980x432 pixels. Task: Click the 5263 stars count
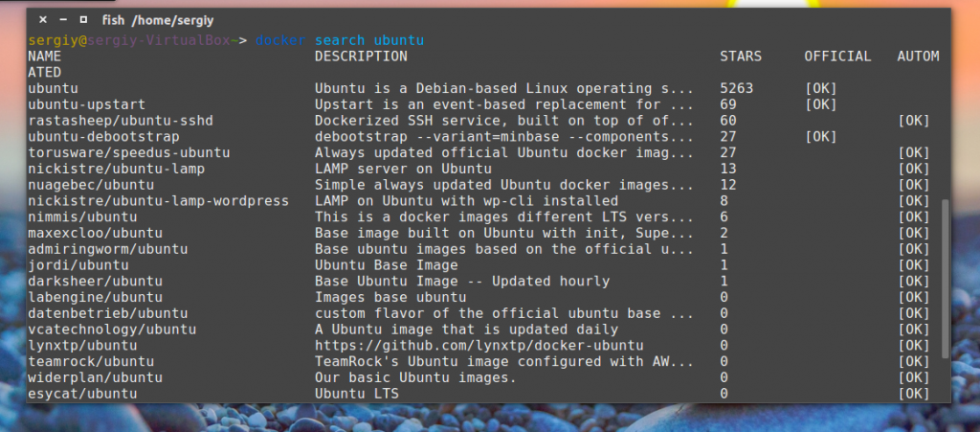point(737,88)
